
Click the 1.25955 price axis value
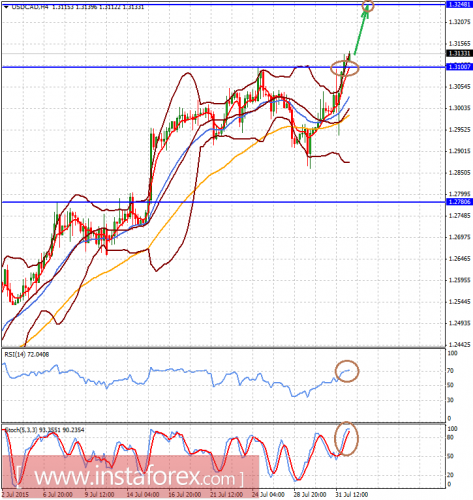[460, 280]
